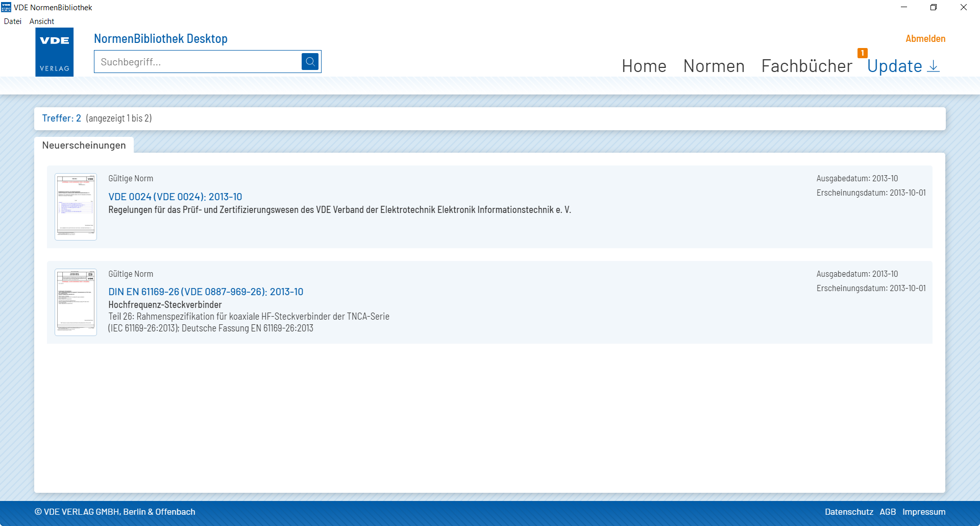Click the VDE NormenBibliothek title bar app icon
Screen dimensions: 980x526
[6, 7]
